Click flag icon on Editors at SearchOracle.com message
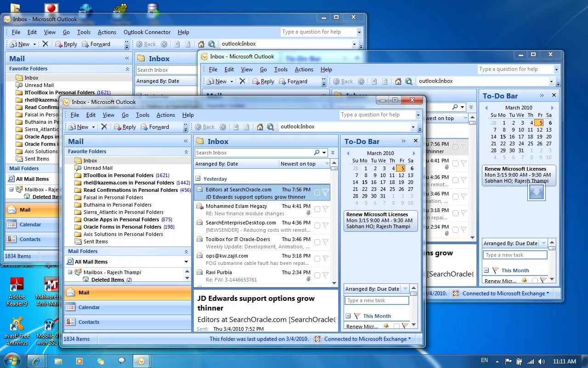This screenshot has width=588, height=368. tap(325, 193)
